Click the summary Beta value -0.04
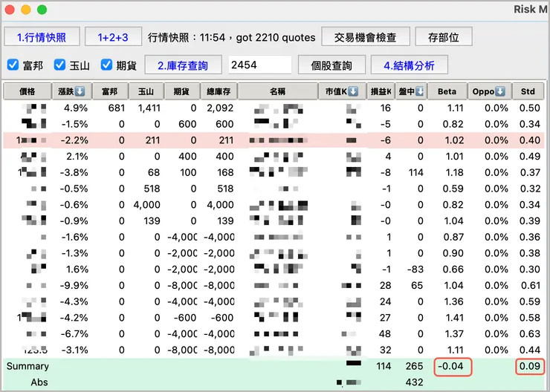This screenshot has height=392, width=550. pyautogui.click(x=450, y=366)
